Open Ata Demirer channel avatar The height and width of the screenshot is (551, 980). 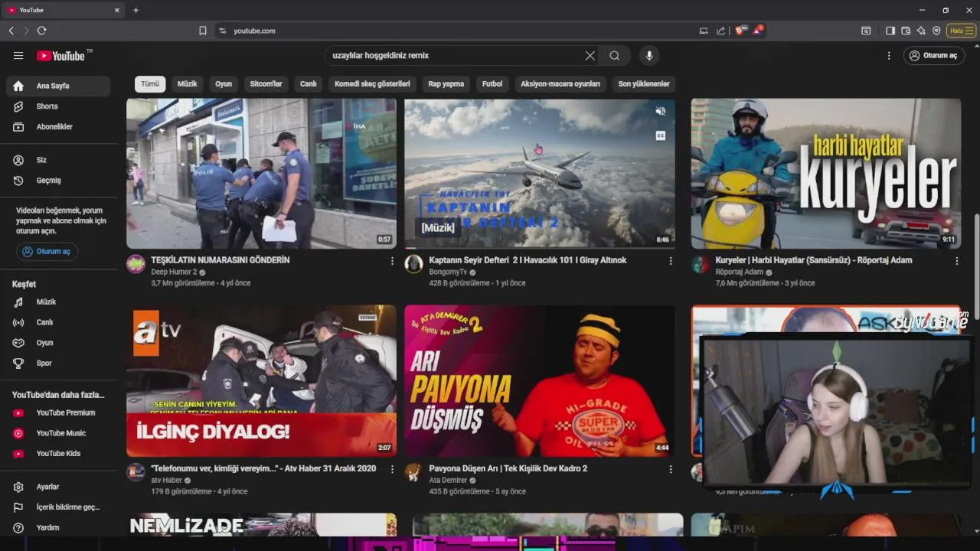[x=414, y=472]
